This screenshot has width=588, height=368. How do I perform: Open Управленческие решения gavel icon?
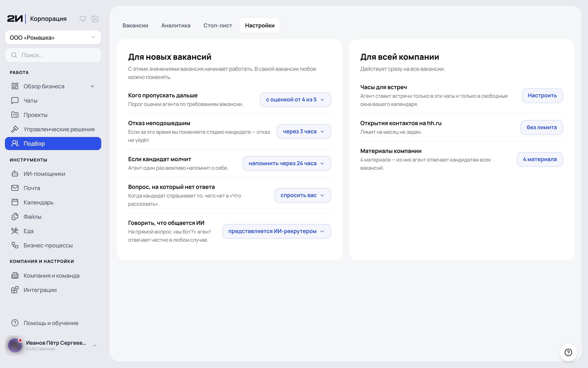pyautogui.click(x=15, y=129)
